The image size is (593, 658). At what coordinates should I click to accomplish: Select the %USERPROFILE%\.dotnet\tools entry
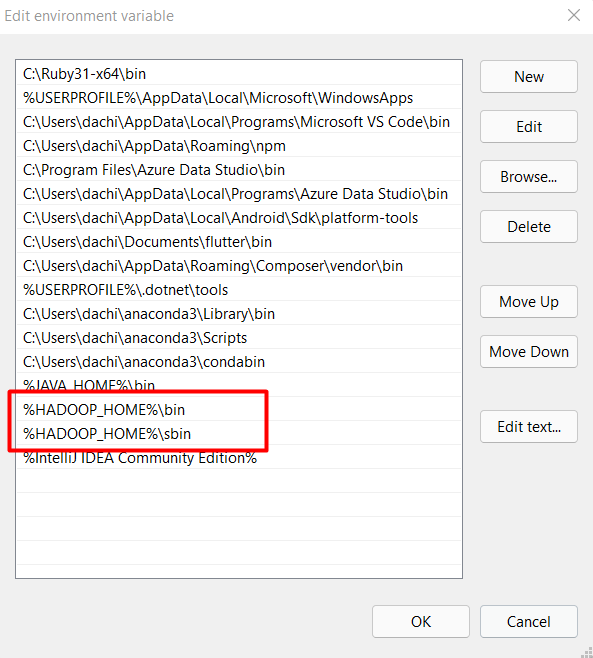click(x=239, y=290)
